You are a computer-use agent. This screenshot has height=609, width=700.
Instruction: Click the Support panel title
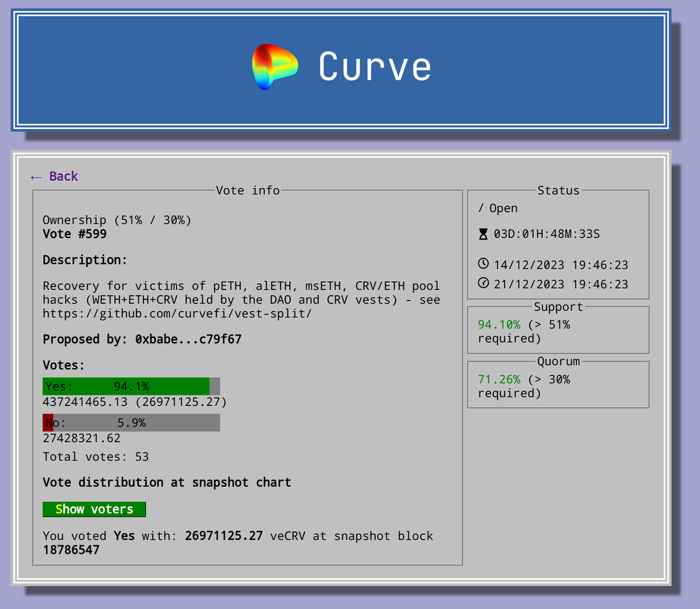(558, 307)
